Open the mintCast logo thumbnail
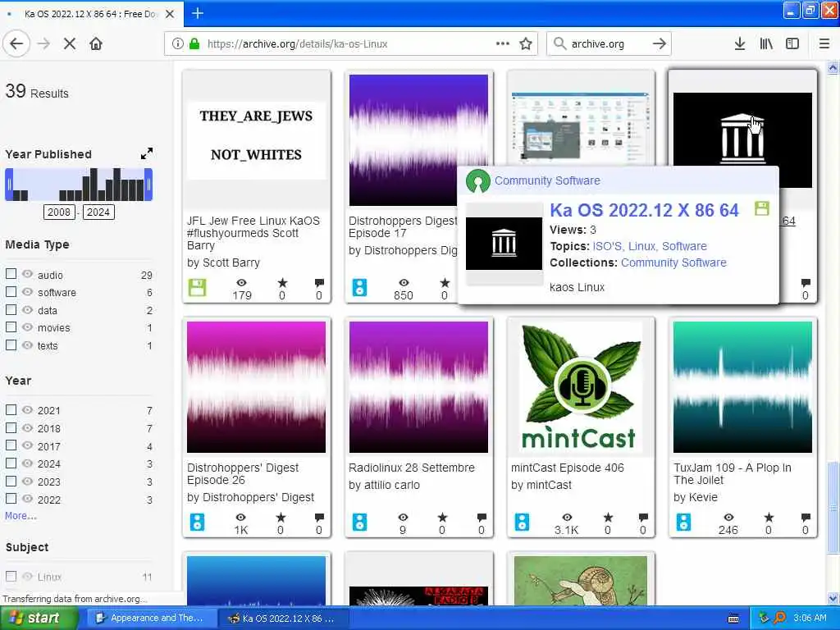The width and height of the screenshot is (840, 630). (581, 387)
